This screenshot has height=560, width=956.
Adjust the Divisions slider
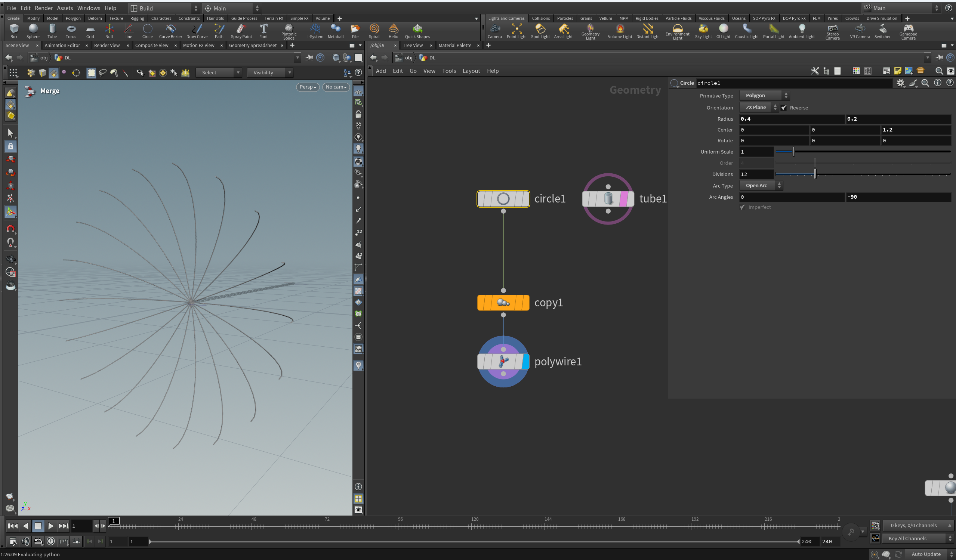tap(814, 174)
